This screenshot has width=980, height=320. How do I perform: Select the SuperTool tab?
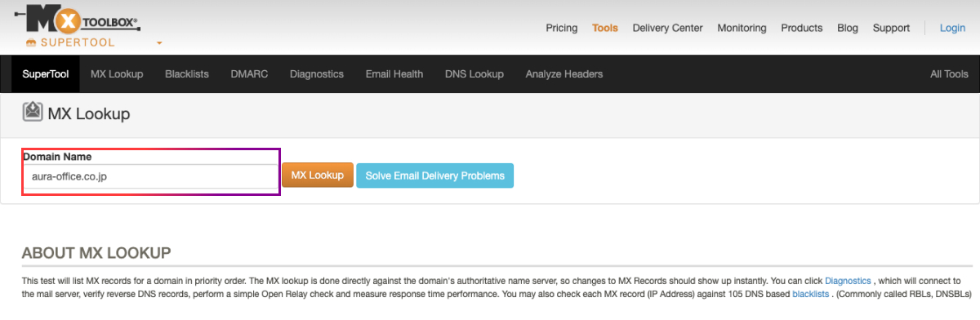point(46,73)
